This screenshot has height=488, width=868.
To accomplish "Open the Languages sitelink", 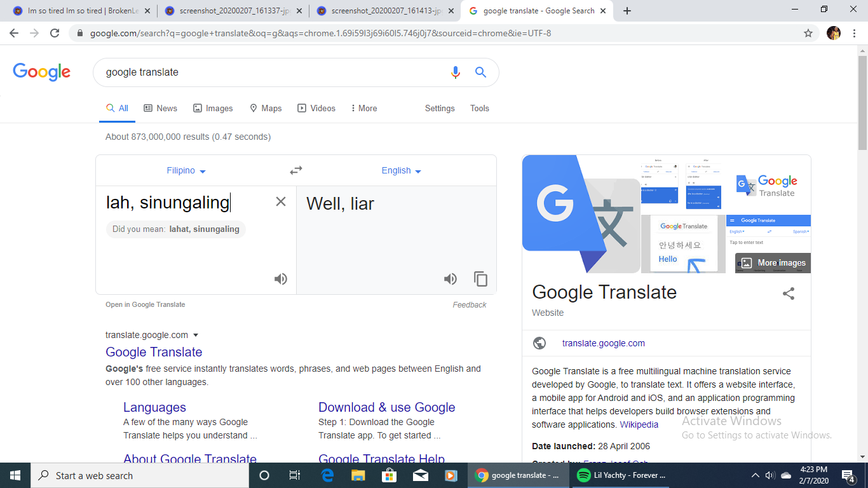I will tap(154, 407).
